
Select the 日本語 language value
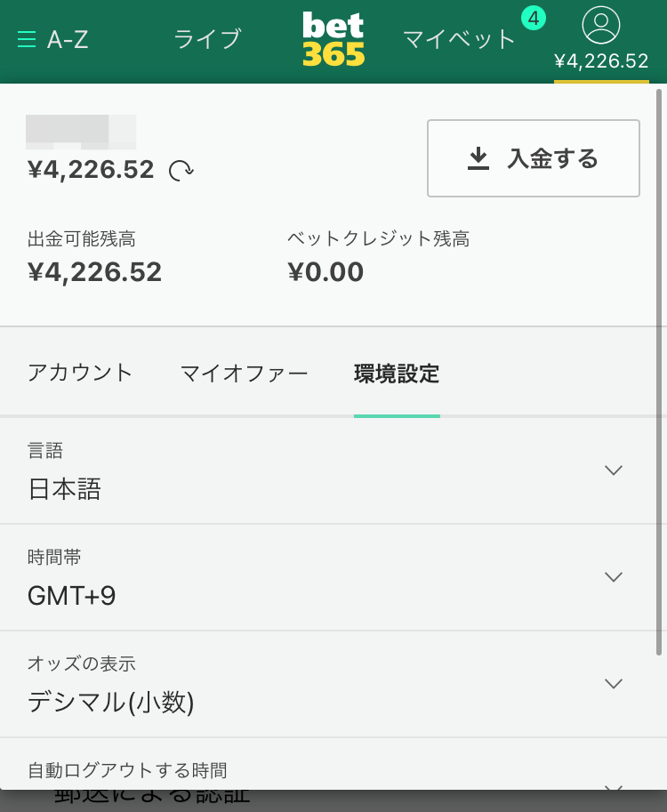[65, 489]
